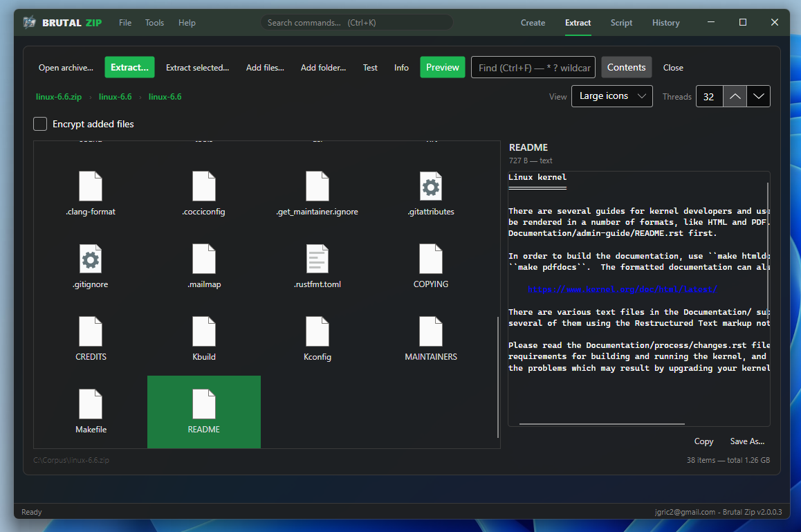This screenshot has width=801, height=532.
Task: Select the .cocciconfig file icon
Action: pyautogui.click(x=204, y=186)
